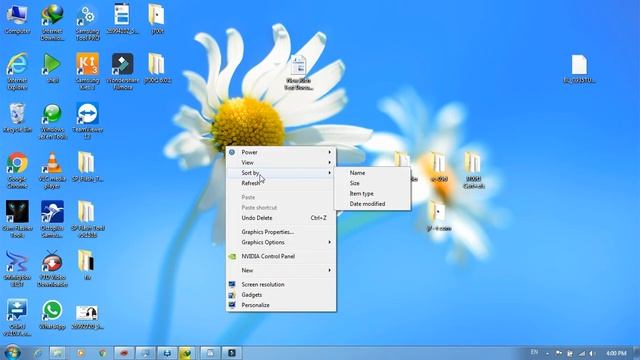Select the VLC media player shortcut
This screenshot has width=640, height=360.
pos(52,170)
